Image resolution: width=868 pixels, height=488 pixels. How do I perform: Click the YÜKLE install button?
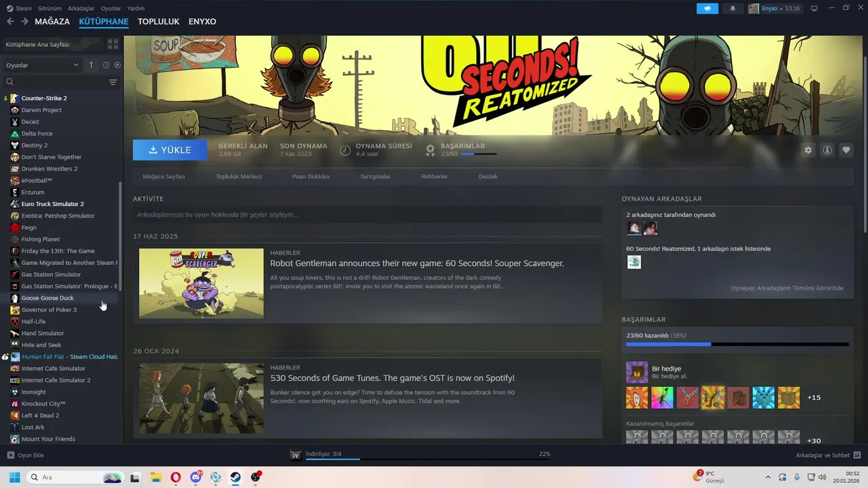click(170, 150)
